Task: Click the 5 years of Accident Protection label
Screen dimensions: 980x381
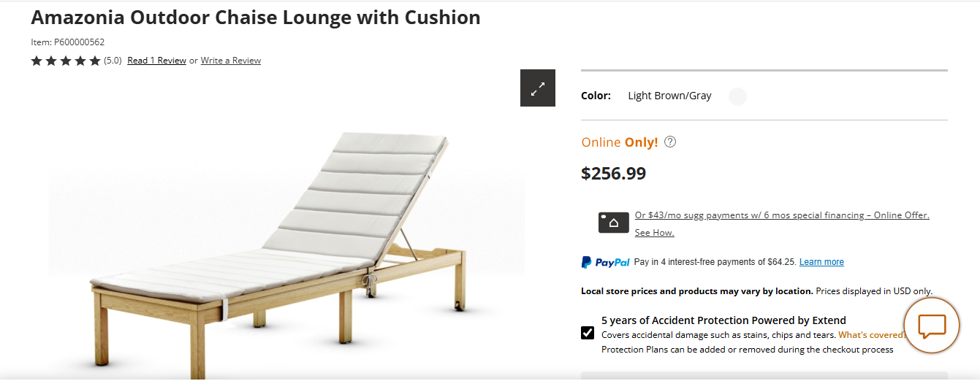Action: point(723,320)
